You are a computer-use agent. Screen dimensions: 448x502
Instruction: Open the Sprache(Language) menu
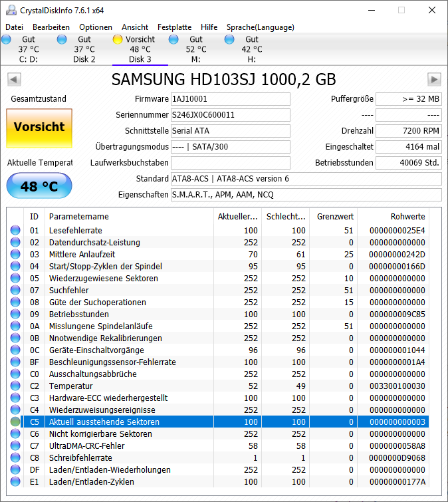click(261, 27)
